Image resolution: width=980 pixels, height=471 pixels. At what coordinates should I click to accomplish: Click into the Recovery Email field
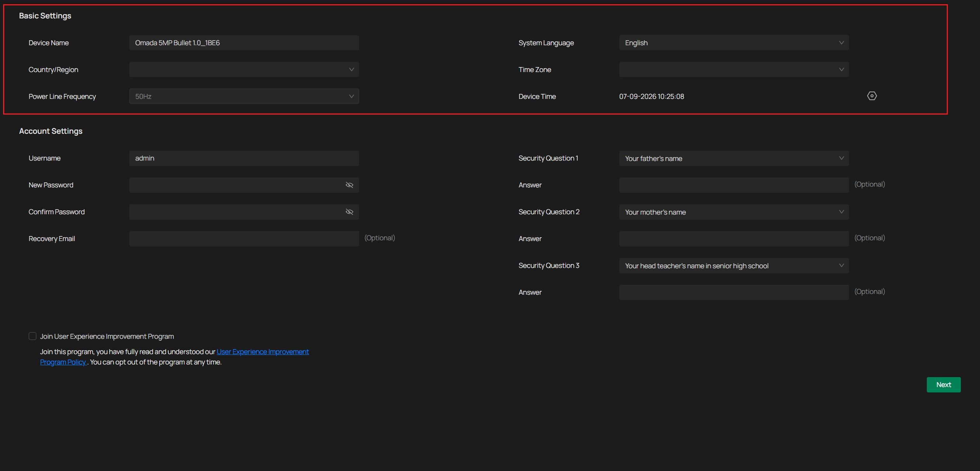point(244,239)
